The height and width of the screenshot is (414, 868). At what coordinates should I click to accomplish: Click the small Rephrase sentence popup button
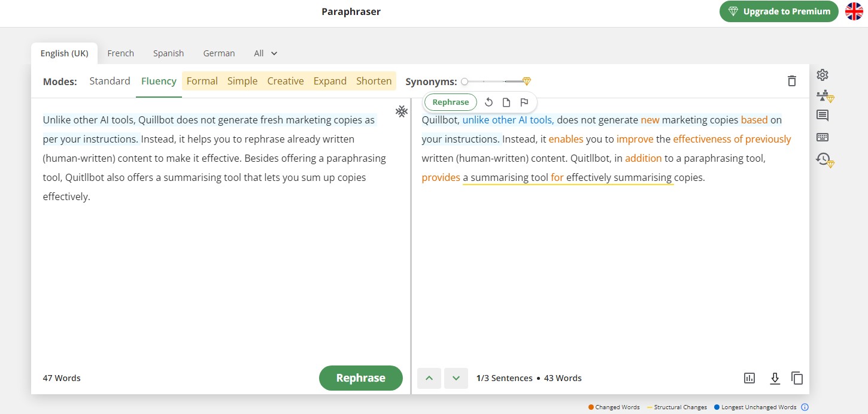(x=451, y=102)
